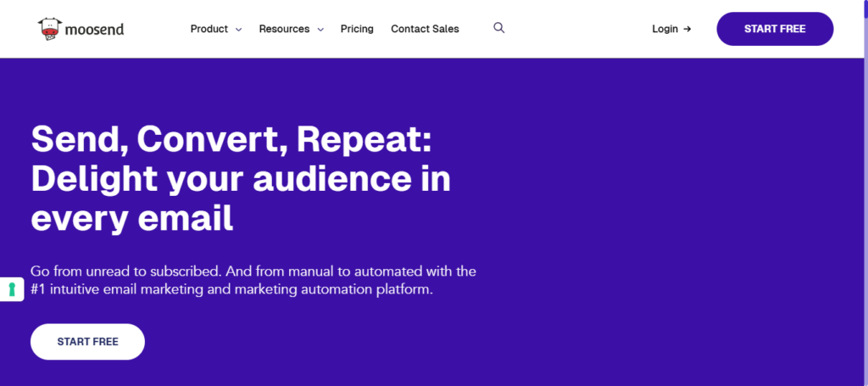
Task: Click the green password manager side icon
Action: (12, 289)
